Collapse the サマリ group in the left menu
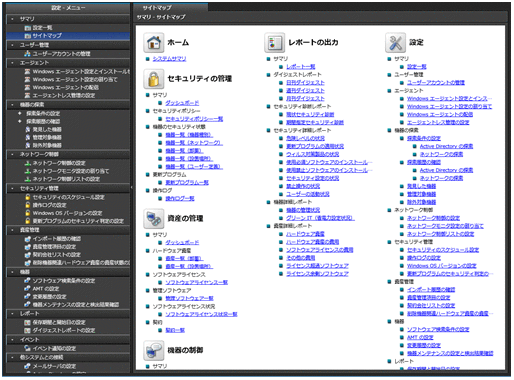This screenshot has width=514, height=380. 12,19
